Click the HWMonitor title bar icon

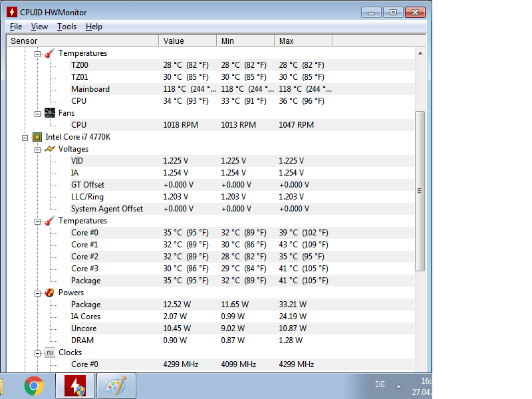(12, 12)
